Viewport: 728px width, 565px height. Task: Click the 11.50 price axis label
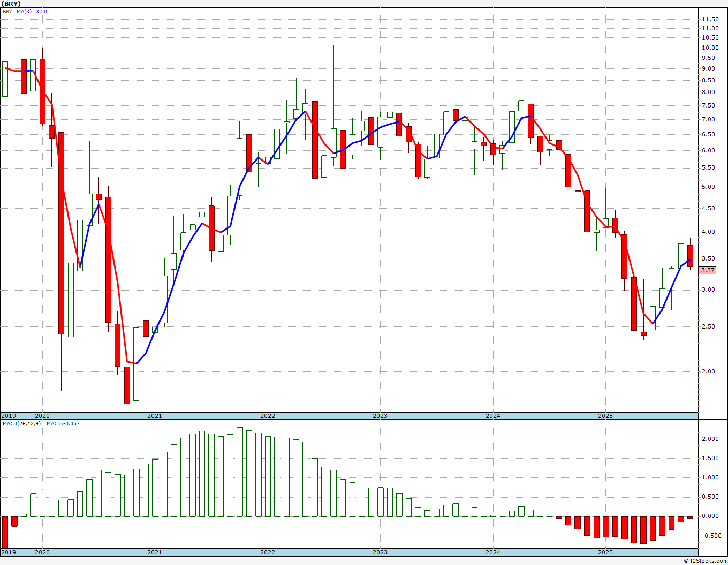click(x=711, y=19)
